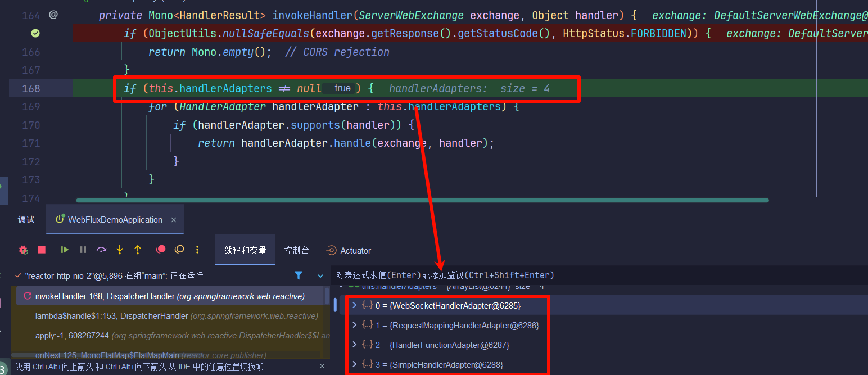The width and height of the screenshot is (868, 375).
Task: Expand the SimpleHandlerAdapter@6288 entry
Action: point(354,364)
